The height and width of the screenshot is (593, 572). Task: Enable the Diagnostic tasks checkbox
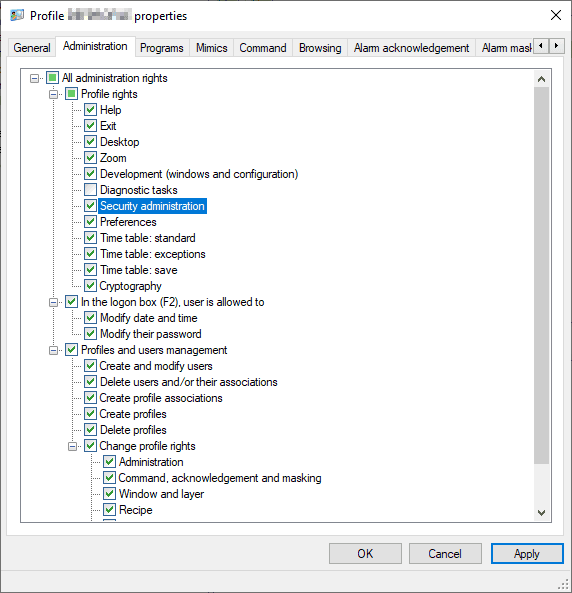click(x=90, y=190)
